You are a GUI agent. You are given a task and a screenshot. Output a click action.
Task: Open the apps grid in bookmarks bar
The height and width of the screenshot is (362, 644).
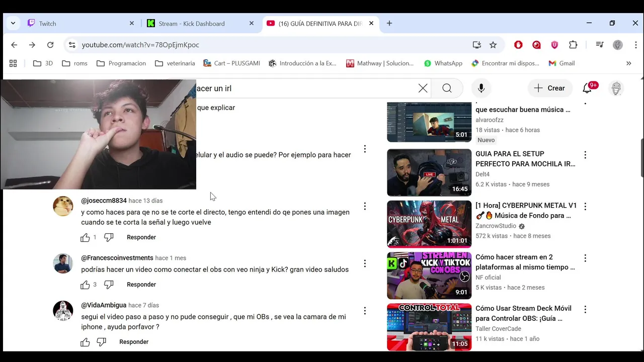pyautogui.click(x=13, y=63)
